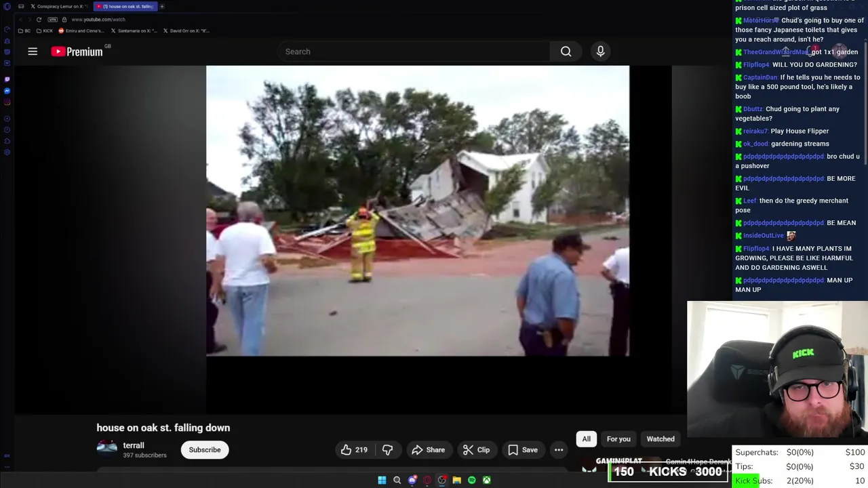The image size is (868, 488).
Task: Open InsideOutLive chat username
Action: pyautogui.click(x=764, y=235)
